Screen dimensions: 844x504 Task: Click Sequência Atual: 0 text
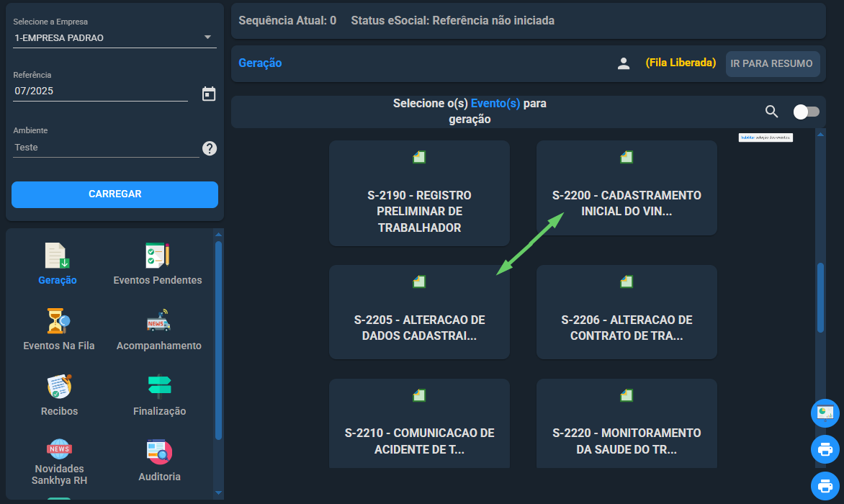pyautogui.click(x=287, y=20)
